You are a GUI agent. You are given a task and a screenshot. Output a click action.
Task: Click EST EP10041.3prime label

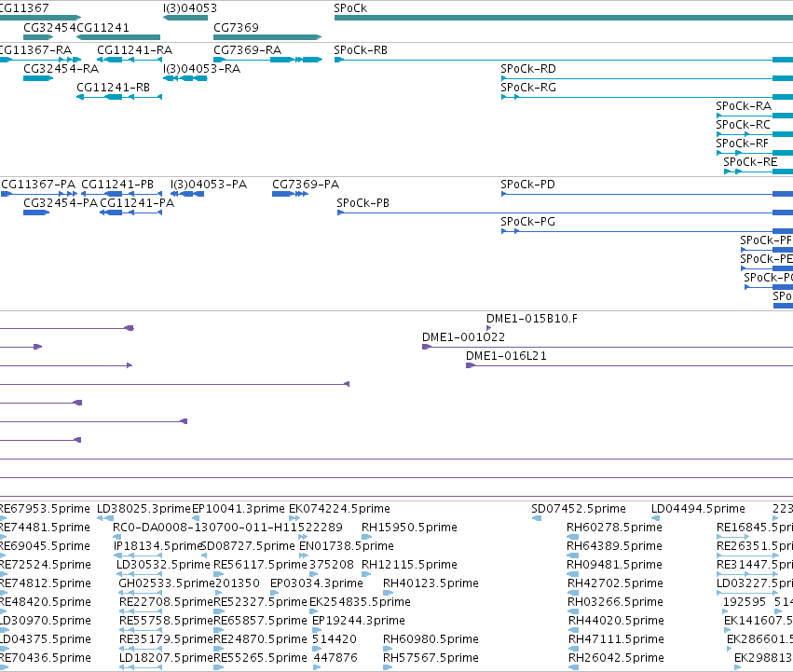pyautogui.click(x=239, y=509)
